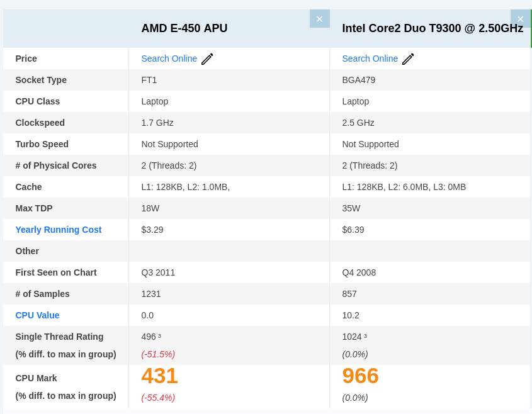This screenshot has width=532, height=414.
Task: Select the -51.5% difference value
Action: click(158, 354)
